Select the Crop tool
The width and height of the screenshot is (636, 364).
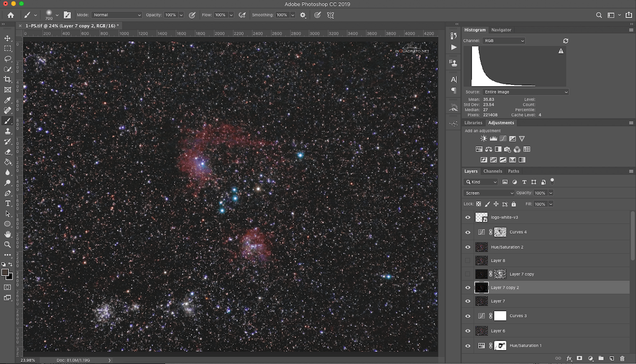click(x=7, y=79)
